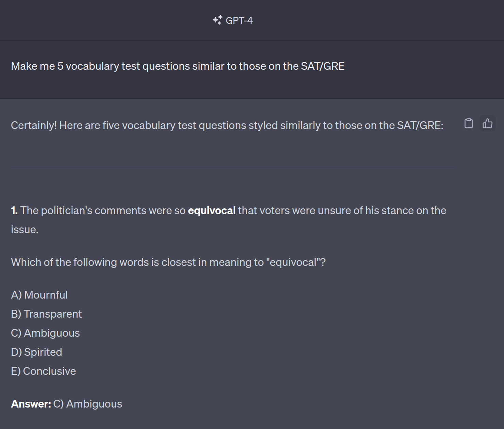Select the GPT-4 model label
The height and width of the screenshot is (429, 504).
[x=239, y=20]
